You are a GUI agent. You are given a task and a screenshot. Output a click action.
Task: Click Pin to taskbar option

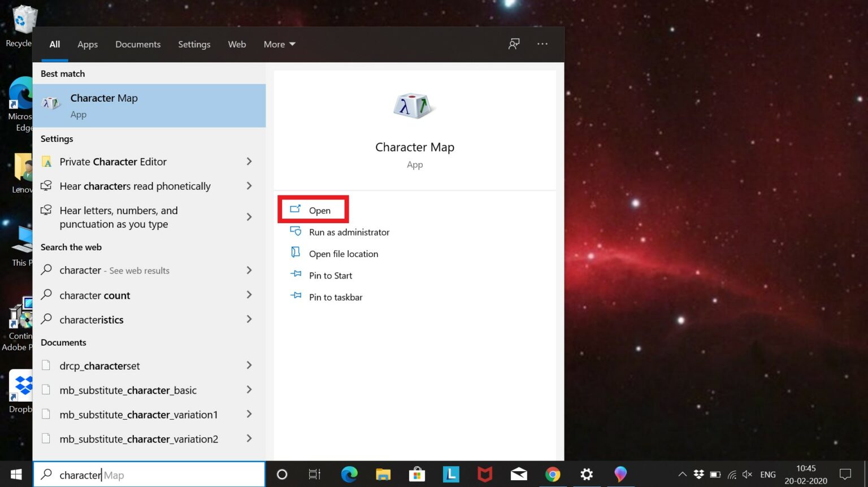335,297
